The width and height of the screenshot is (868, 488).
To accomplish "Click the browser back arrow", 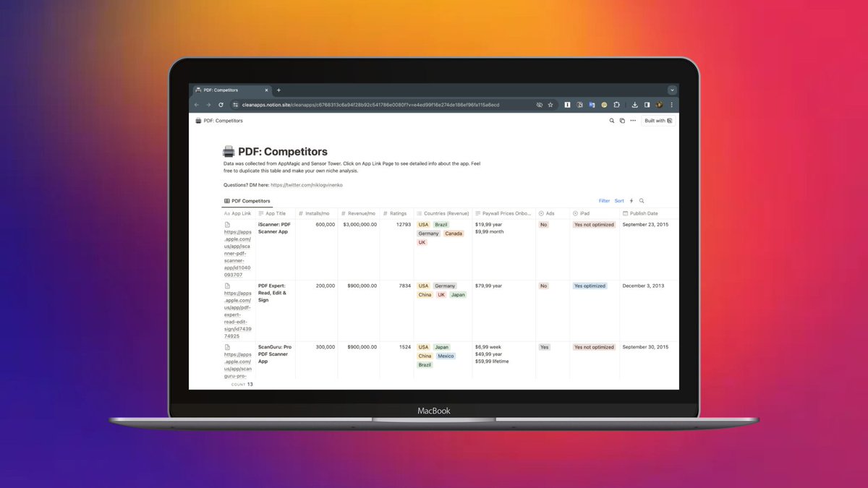I will [197, 105].
